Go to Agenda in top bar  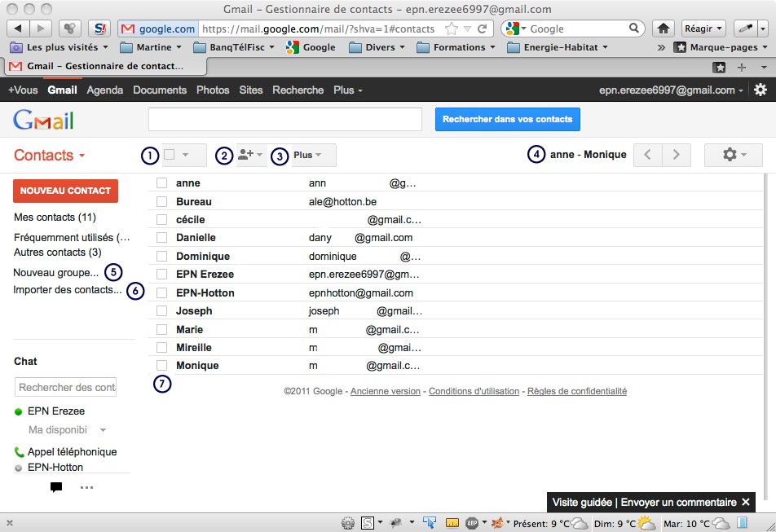105,90
